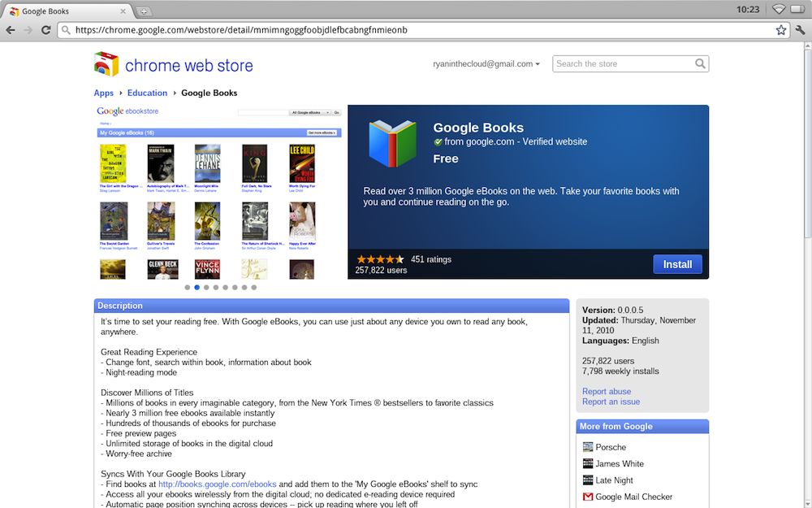This screenshot has height=508, width=812.
Task: Go to Education breadcrumb category
Action: (147, 93)
